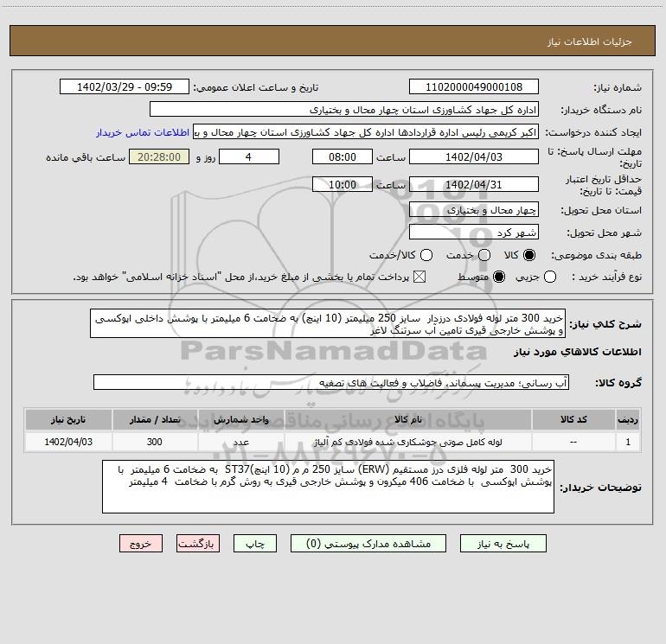This screenshot has height=644, width=666.
Task: Click the توضیحات خریدار label
Action: coord(600,488)
